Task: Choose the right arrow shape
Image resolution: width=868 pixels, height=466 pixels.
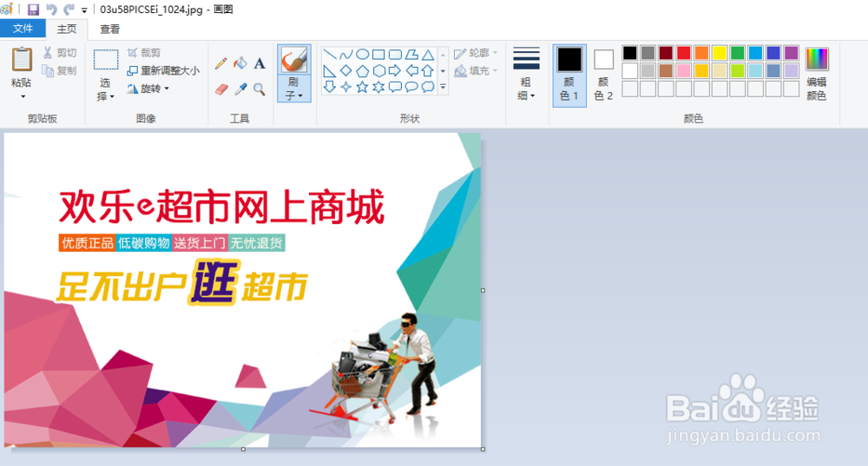Action: click(395, 71)
